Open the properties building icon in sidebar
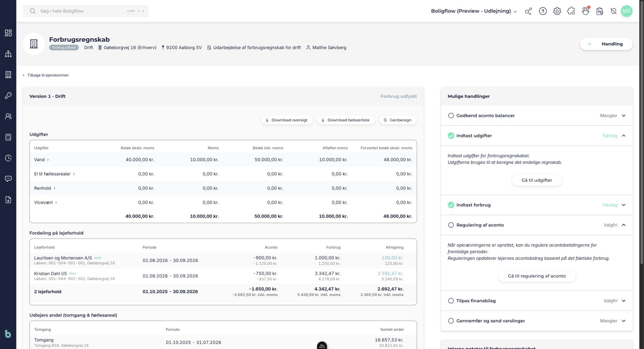 point(8,75)
